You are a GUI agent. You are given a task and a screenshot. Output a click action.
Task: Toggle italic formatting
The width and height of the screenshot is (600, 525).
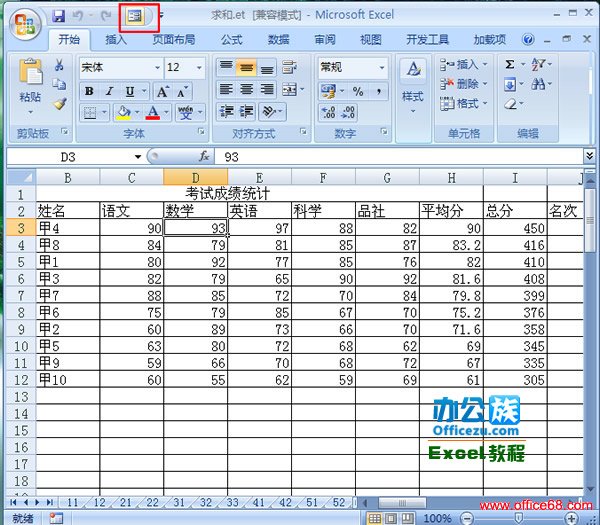point(108,91)
